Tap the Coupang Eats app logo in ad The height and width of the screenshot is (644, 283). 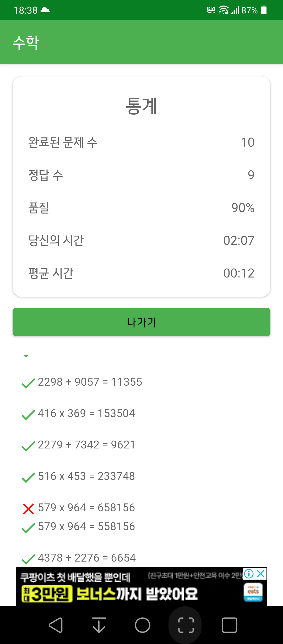(253, 592)
